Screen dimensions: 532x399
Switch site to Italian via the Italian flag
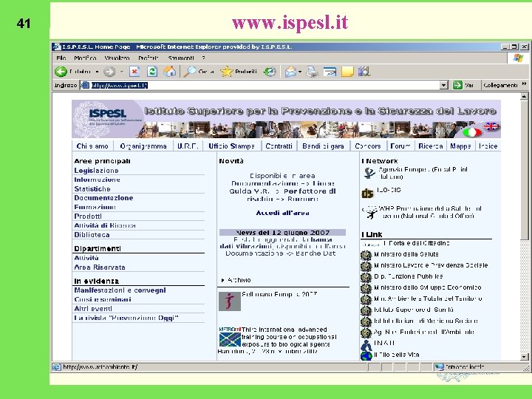pos(472,132)
